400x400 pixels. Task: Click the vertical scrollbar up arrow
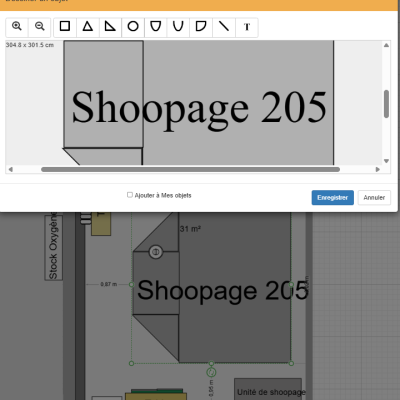tap(386, 45)
